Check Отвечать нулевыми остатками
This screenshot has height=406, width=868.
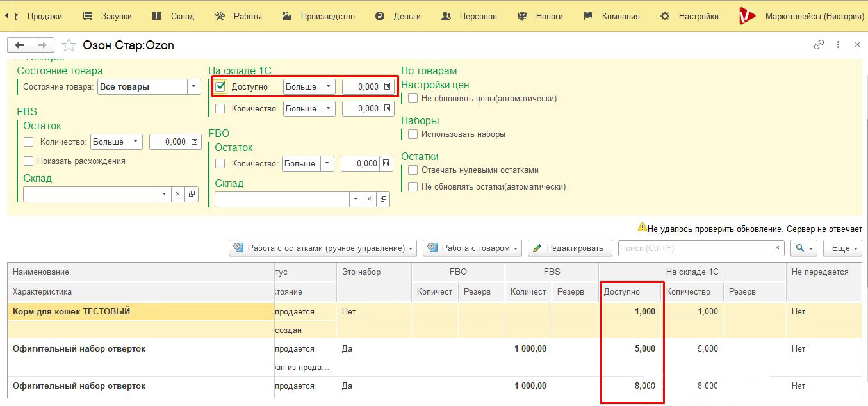click(413, 170)
